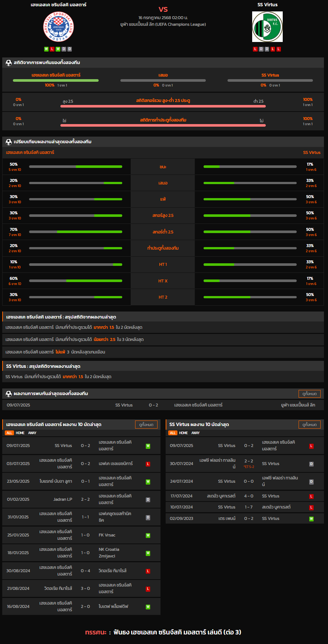Screen dimensions: 328x644
Task: Click the 09/07/2025 SS Virtus 0-2 head-to-head match row
Action: [163, 405]
